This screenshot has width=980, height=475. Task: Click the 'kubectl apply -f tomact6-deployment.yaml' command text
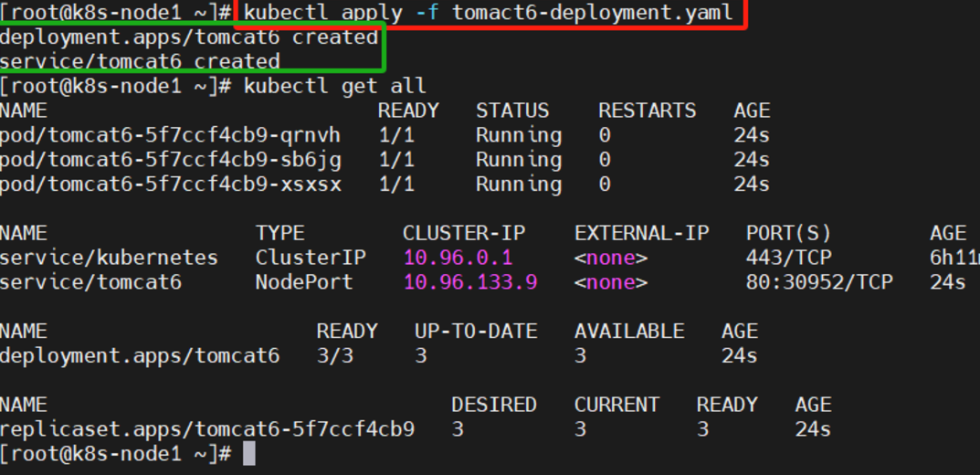coord(488,12)
